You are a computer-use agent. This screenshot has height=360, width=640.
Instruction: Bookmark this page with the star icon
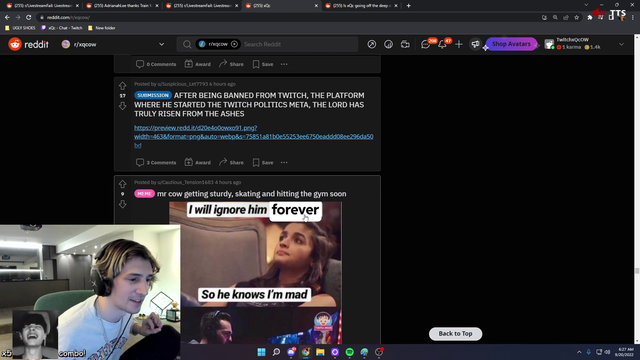576,18
